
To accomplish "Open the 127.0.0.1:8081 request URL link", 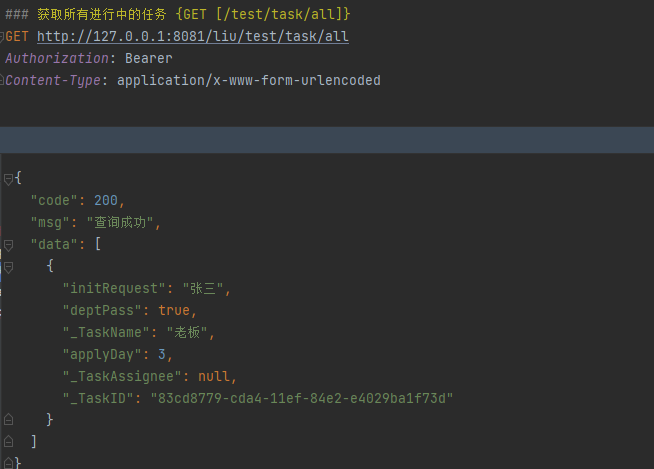I will pos(192,37).
